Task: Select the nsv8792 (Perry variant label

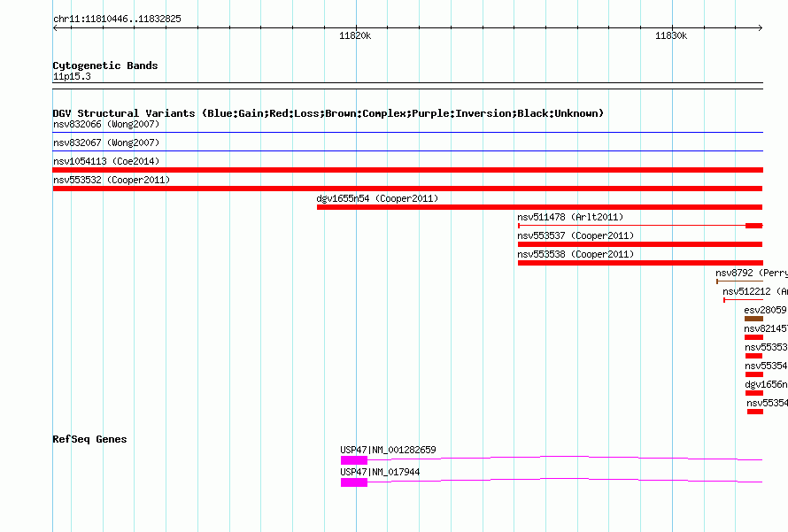Action: [752, 273]
